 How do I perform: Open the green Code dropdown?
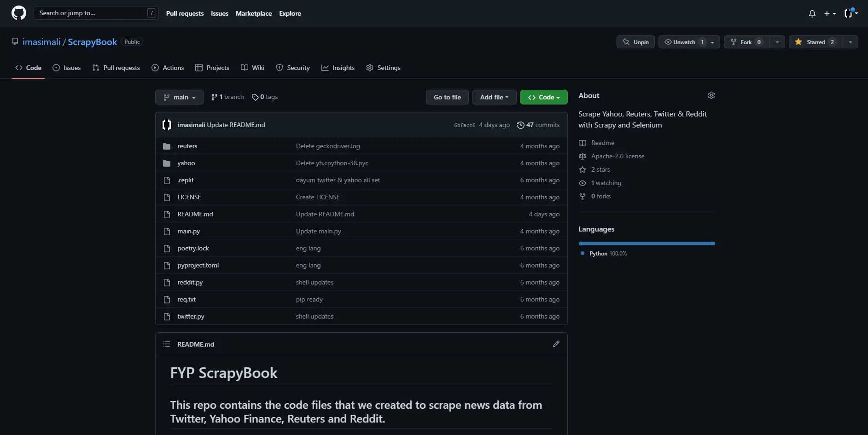point(544,97)
